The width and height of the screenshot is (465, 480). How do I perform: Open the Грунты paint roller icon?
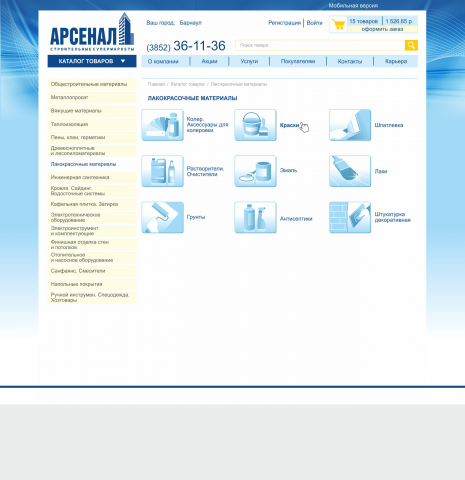[162, 217]
